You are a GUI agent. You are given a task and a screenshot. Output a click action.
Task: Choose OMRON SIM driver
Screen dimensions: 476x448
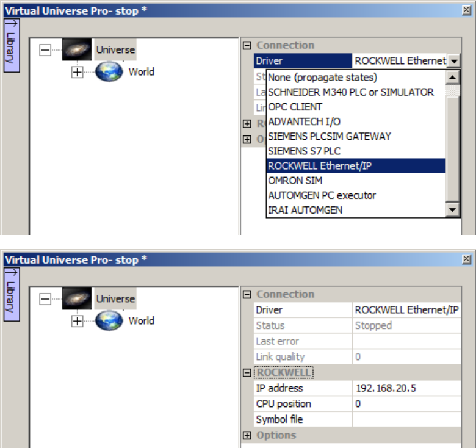tap(356, 181)
